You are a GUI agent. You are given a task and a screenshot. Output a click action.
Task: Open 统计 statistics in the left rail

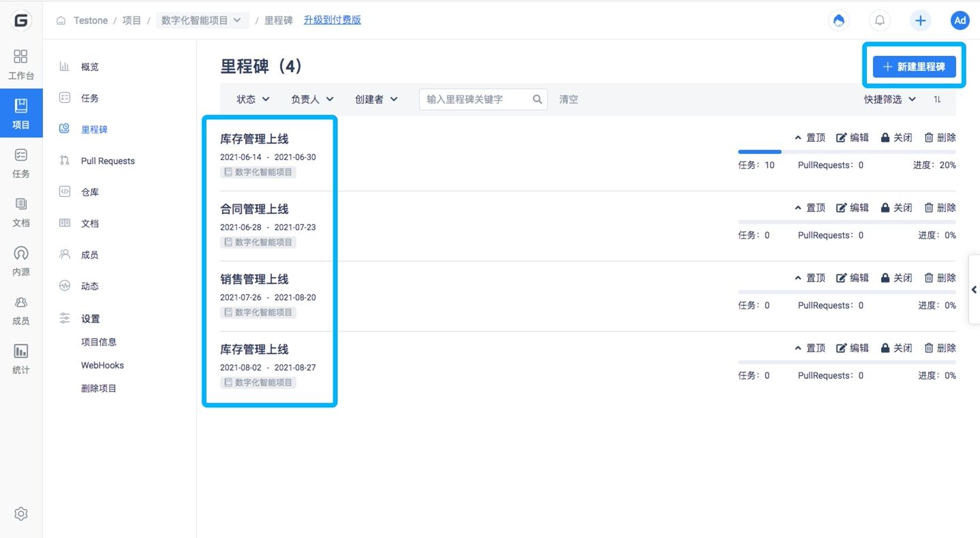coord(21,360)
